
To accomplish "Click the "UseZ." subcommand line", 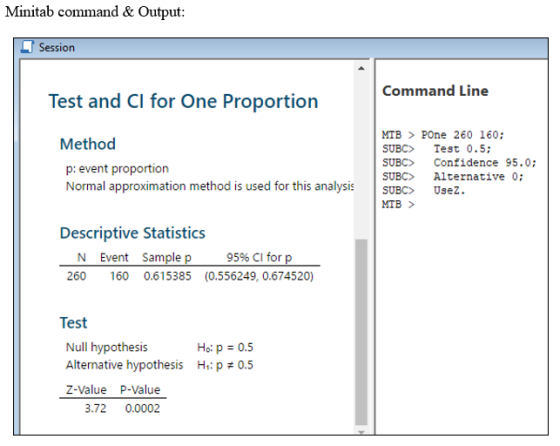I will [424, 191].
